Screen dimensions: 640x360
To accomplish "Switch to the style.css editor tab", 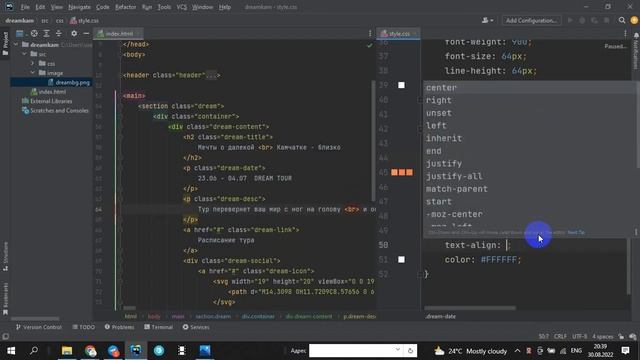I will pos(399,33).
